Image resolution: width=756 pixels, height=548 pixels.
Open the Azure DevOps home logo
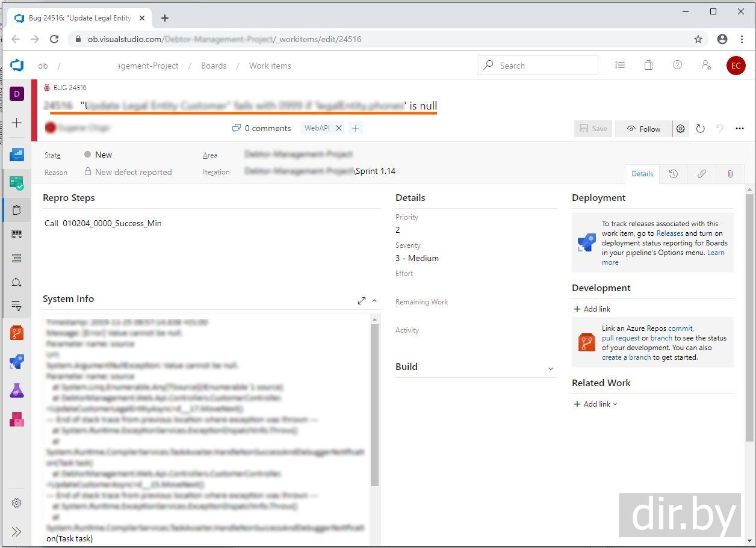17,66
